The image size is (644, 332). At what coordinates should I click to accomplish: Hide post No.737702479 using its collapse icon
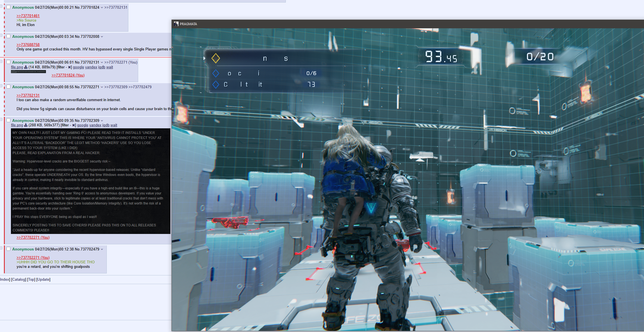1,248
